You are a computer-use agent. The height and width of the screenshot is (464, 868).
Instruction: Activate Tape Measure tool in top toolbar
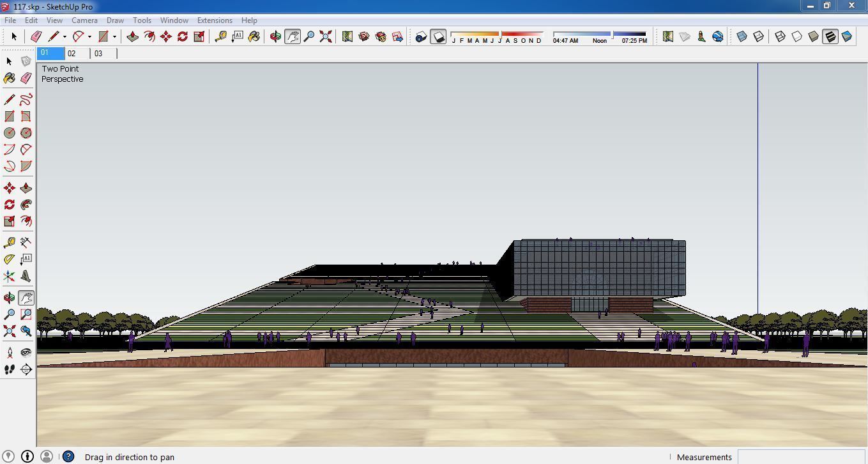point(221,36)
